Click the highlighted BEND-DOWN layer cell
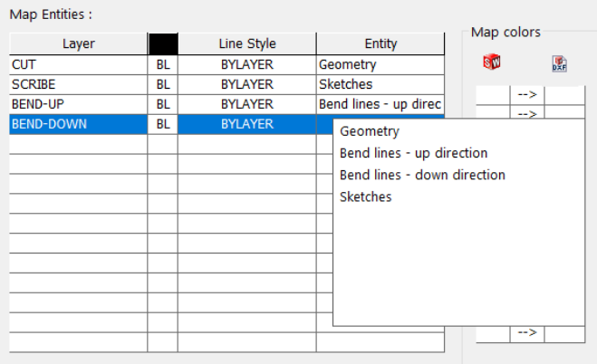This screenshot has height=364, width=597. click(x=78, y=124)
